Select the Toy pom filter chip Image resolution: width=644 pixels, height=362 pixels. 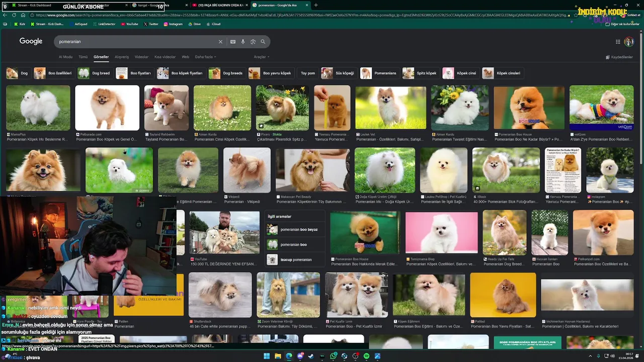(x=307, y=73)
